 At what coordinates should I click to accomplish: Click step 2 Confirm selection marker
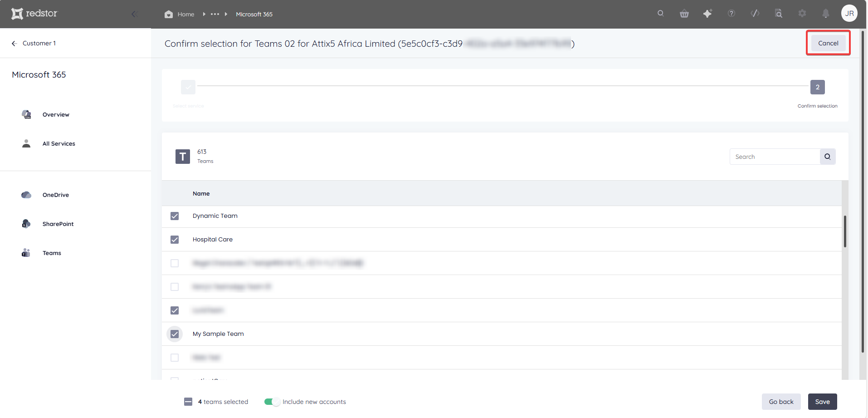818,87
